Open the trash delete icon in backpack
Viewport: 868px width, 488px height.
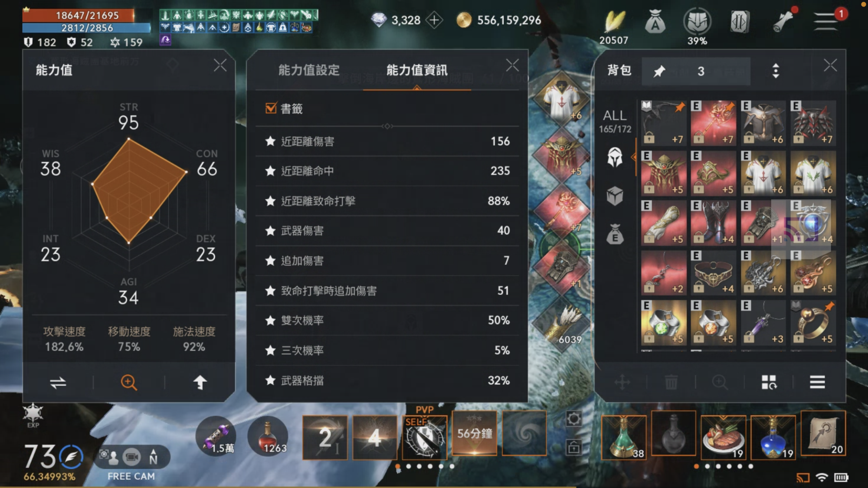[671, 382]
